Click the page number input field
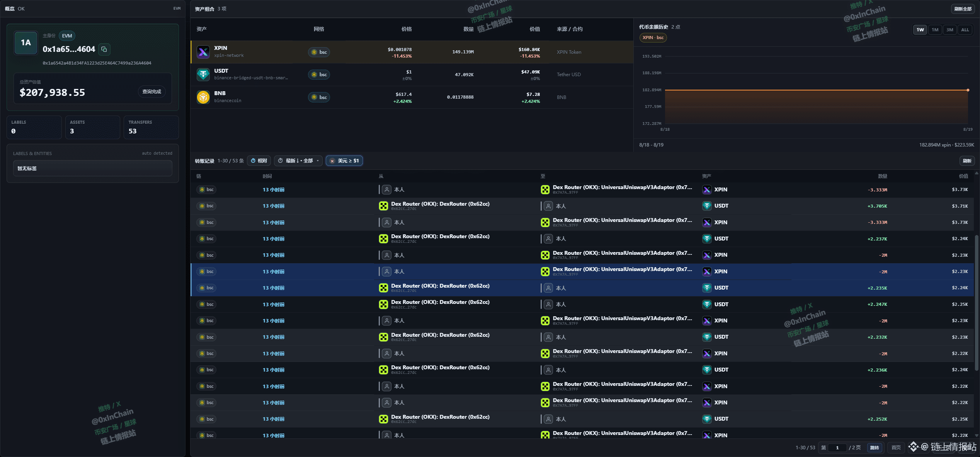Image resolution: width=980 pixels, height=457 pixels. pos(837,448)
